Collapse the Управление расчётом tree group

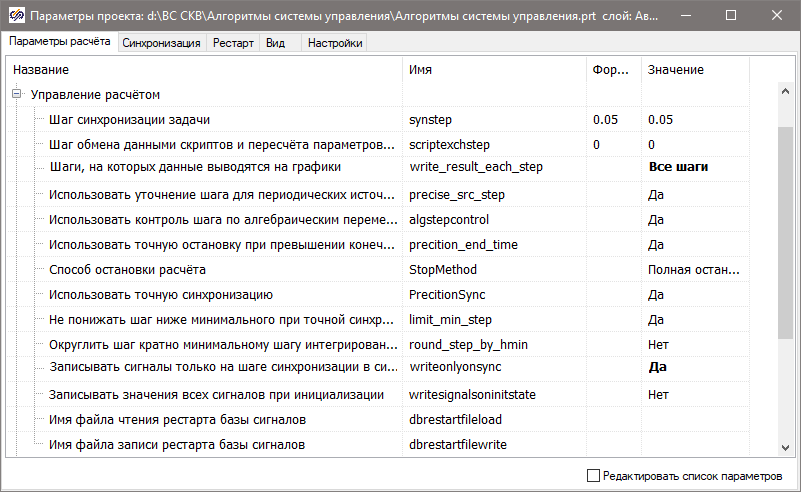tap(17, 95)
